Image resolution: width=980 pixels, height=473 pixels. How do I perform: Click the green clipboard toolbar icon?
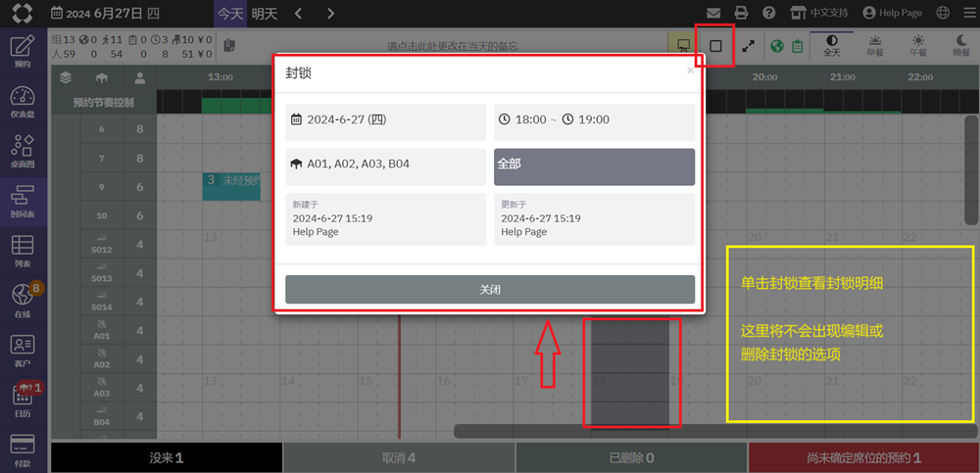click(x=797, y=46)
